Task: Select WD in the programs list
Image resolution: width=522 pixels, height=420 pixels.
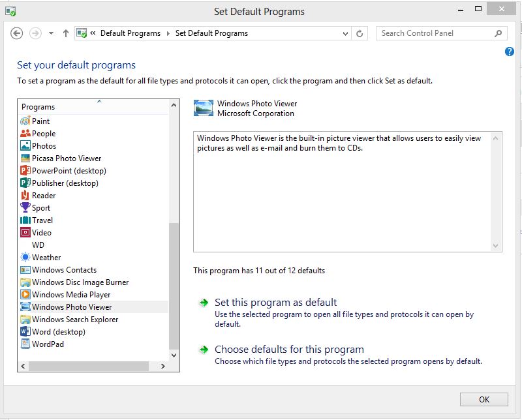Action: [38, 245]
